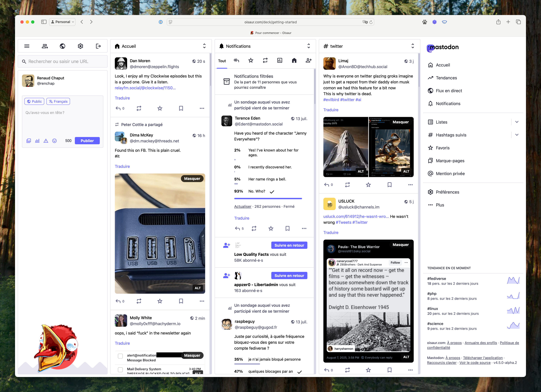Open the emoji picker in the composer
This screenshot has height=392, width=541.
click(54, 141)
